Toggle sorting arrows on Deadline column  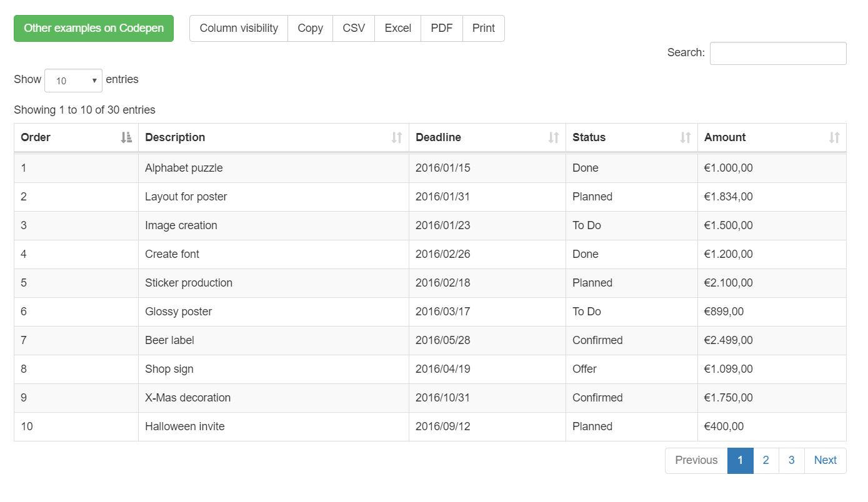click(554, 137)
